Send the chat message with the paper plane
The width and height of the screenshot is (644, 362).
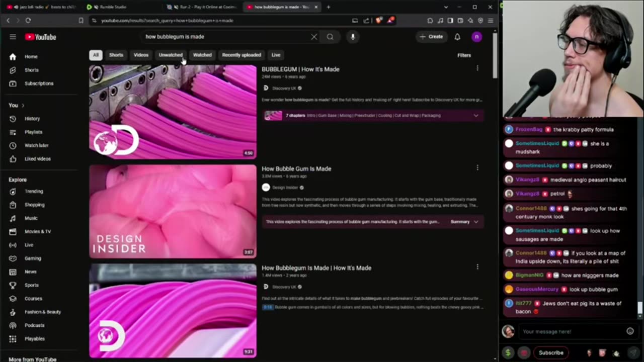634,352
